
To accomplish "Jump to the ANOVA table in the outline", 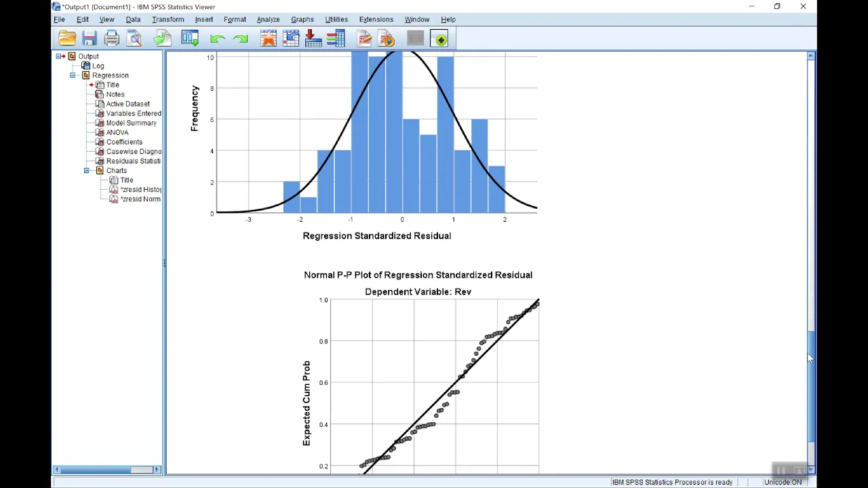I will point(117,132).
